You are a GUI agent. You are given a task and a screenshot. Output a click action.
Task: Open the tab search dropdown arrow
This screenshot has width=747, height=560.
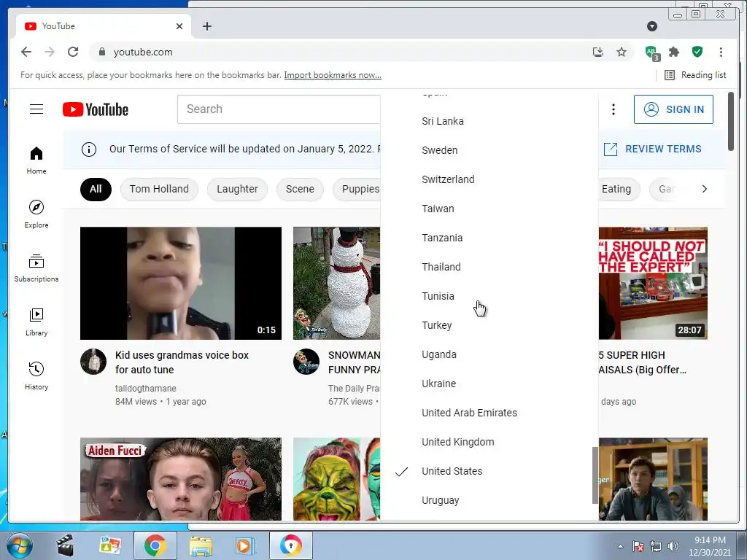pos(652,26)
